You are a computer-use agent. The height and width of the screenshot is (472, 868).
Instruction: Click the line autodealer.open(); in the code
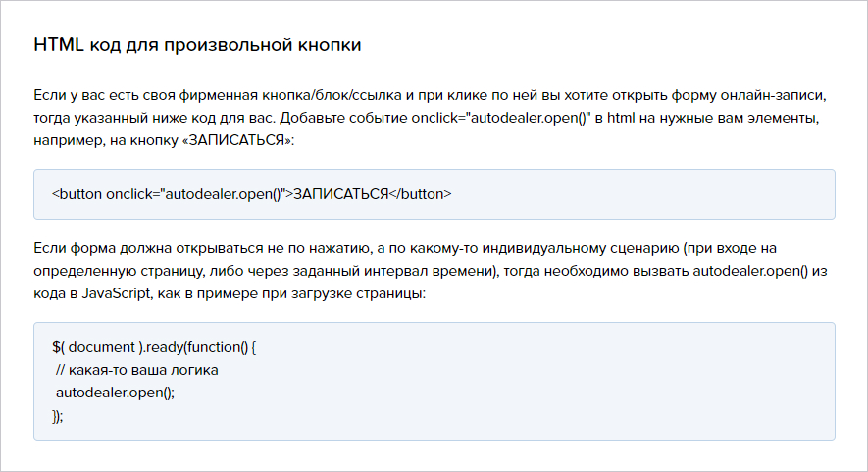[115, 393]
